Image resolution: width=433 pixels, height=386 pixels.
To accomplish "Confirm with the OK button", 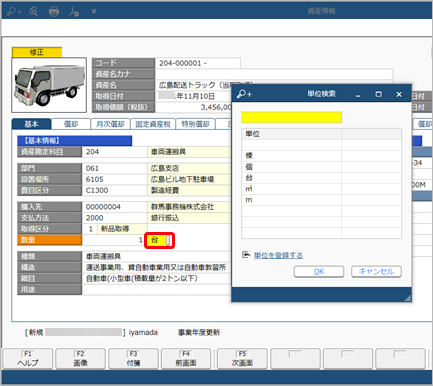I will coord(319,271).
